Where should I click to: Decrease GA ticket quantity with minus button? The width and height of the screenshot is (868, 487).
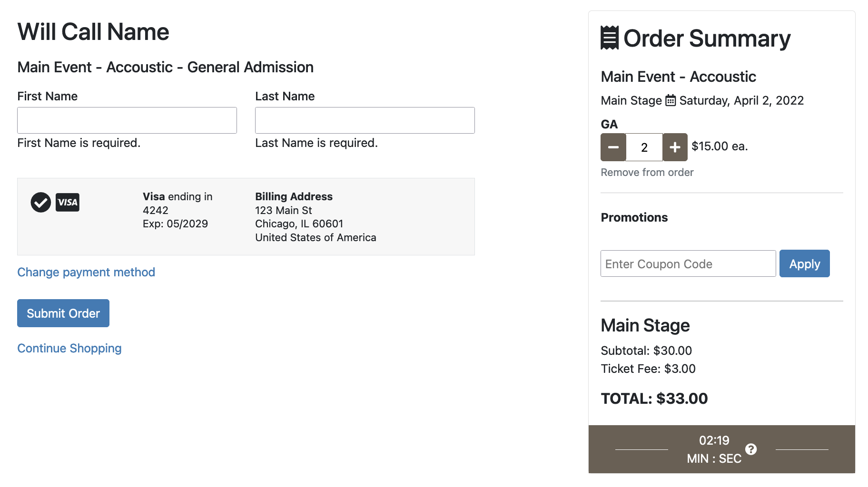(x=613, y=147)
